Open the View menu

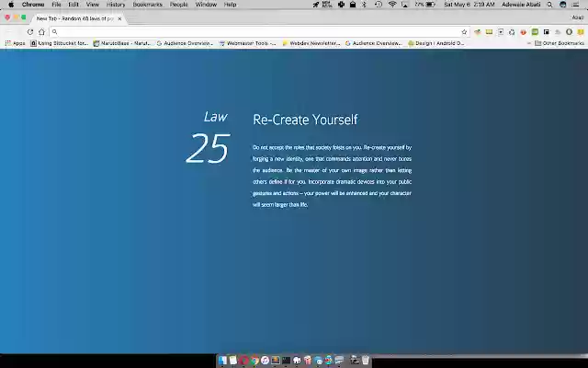click(x=92, y=5)
